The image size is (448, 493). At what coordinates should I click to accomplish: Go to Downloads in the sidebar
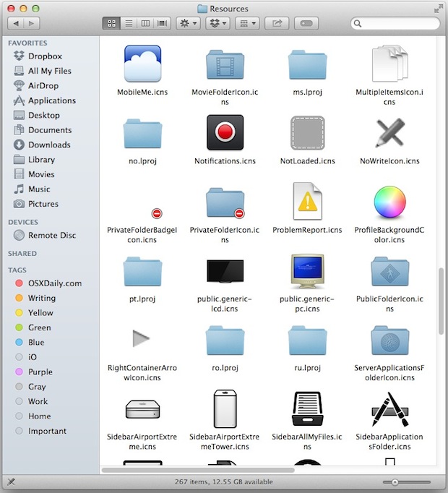click(x=48, y=145)
